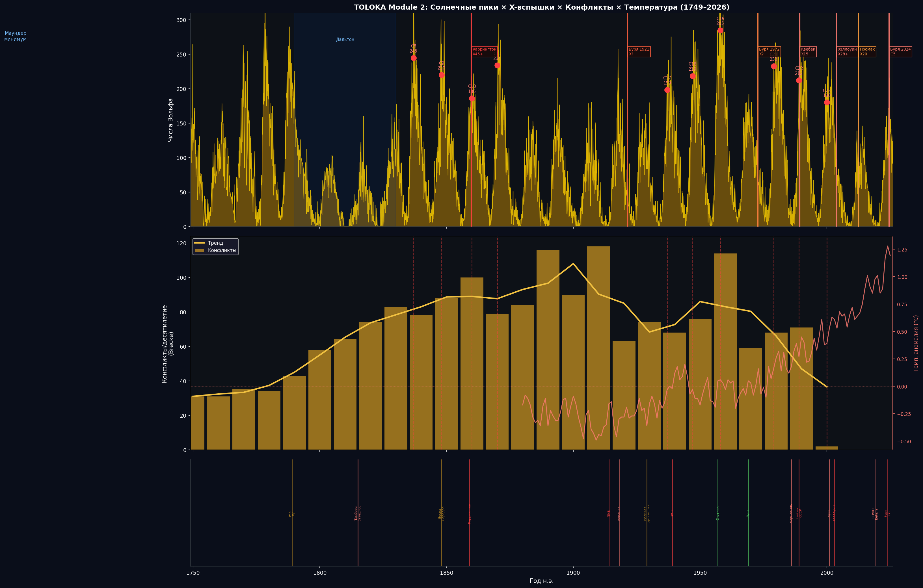Select the C22 peak marker
This screenshot has width=923, height=588.
(799, 81)
